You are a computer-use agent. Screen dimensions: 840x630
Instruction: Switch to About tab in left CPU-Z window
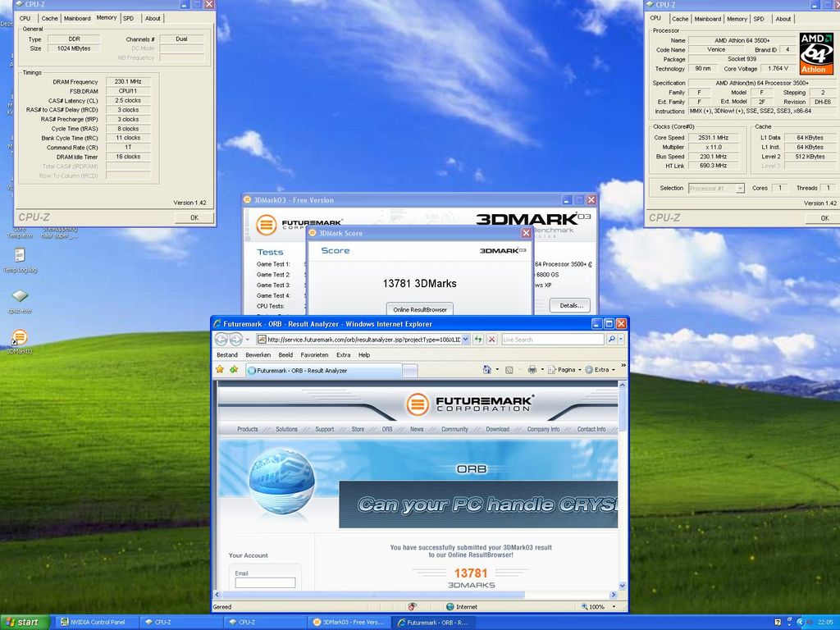coord(153,18)
